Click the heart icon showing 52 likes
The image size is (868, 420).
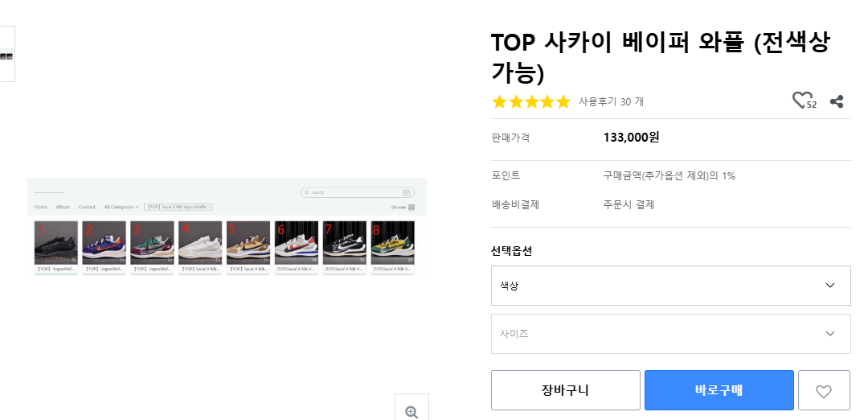(x=802, y=101)
